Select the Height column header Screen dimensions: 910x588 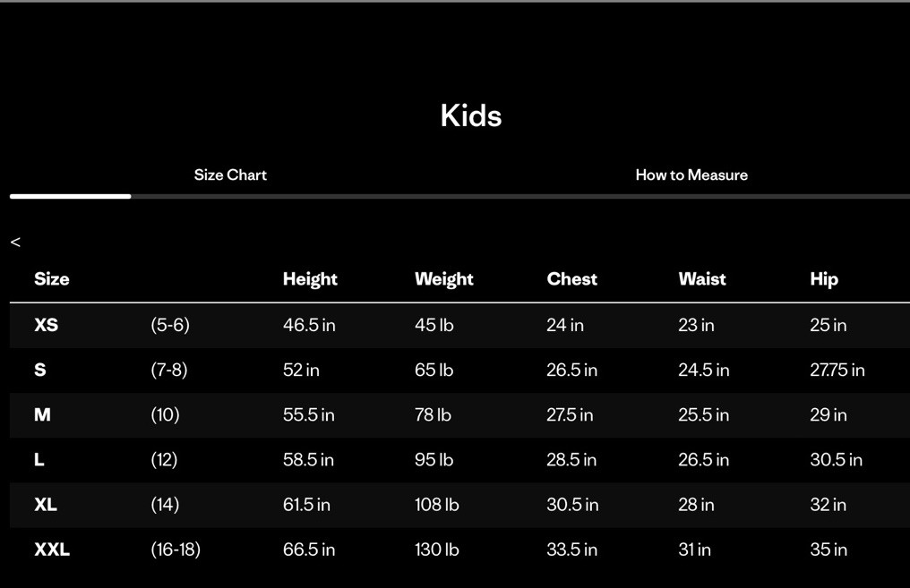pos(310,279)
